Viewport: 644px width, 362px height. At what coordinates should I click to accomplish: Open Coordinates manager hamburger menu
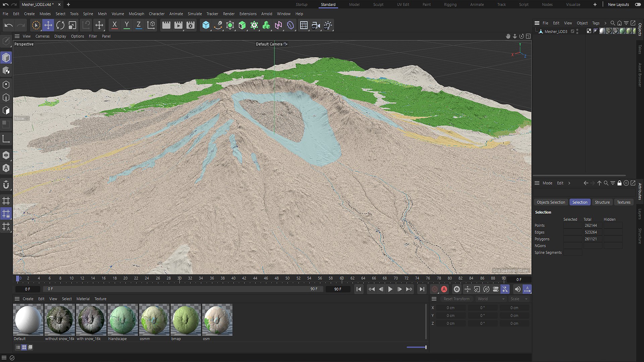(x=434, y=299)
